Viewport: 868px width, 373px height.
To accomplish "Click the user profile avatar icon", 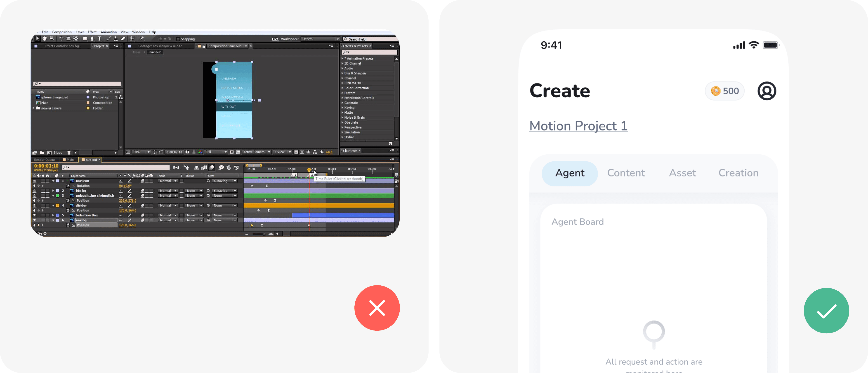I will 767,91.
